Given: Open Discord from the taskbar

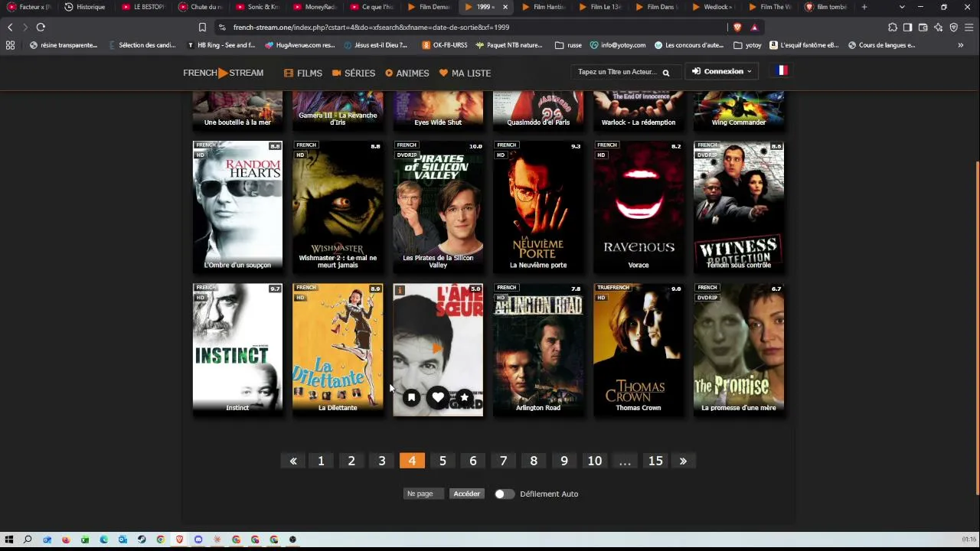Looking at the screenshot, I should click(x=198, y=540).
